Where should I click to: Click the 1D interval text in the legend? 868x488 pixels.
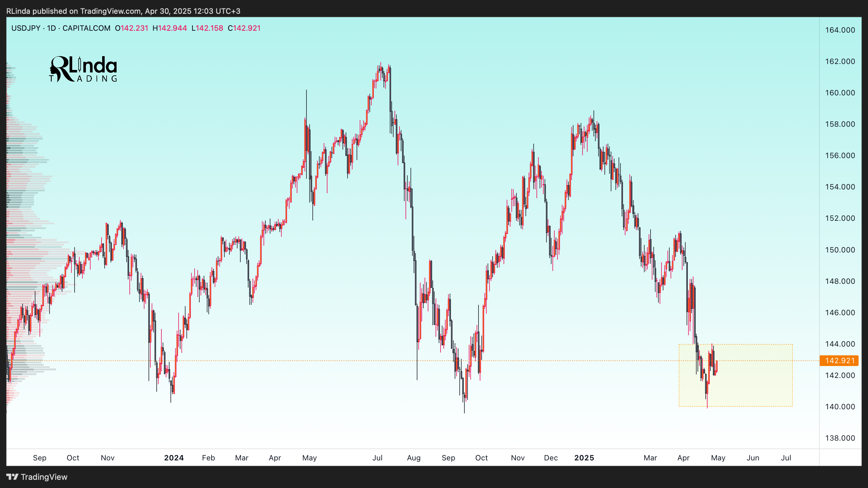pyautogui.click(x=51, y=28)
